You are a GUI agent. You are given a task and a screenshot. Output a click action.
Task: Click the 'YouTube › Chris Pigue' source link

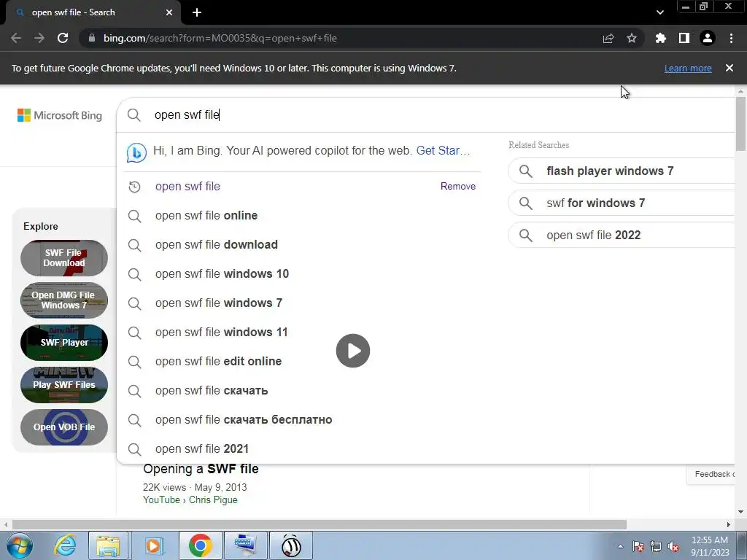[190, 500]
